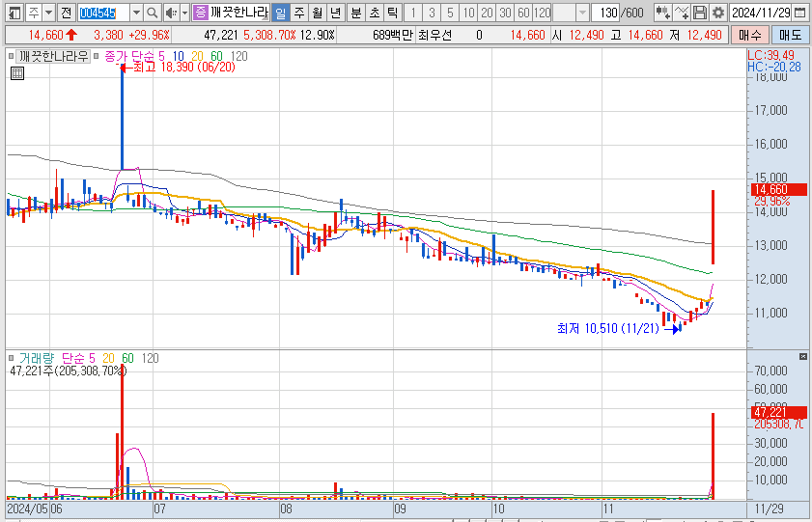Select 분 minute period tab

[x=355, y=13]
